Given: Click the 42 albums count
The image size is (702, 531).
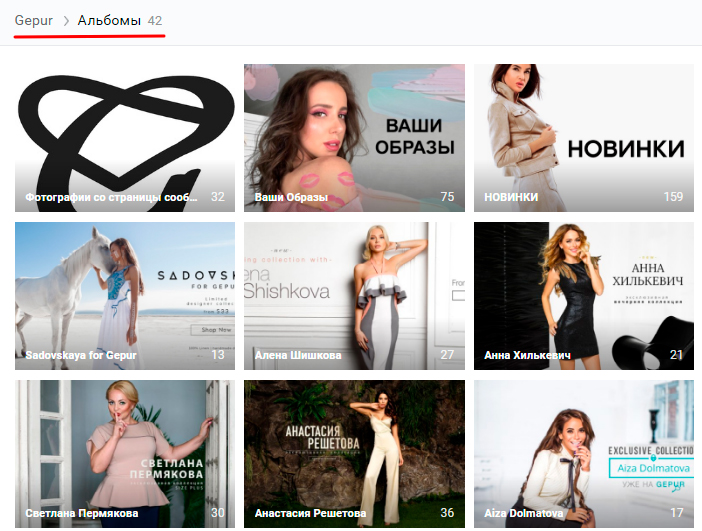Looking at the screenshot, I should [155, 21].
